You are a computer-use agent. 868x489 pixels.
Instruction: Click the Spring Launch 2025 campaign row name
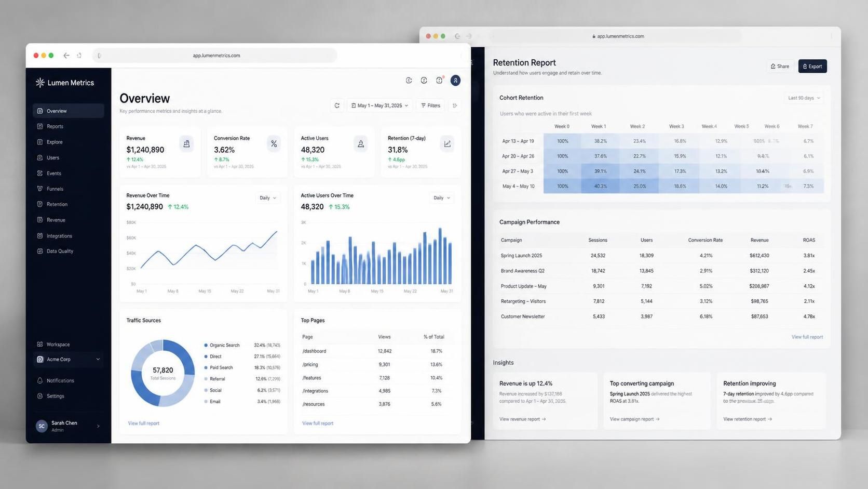pyautogui.click(x=521, y=256)
